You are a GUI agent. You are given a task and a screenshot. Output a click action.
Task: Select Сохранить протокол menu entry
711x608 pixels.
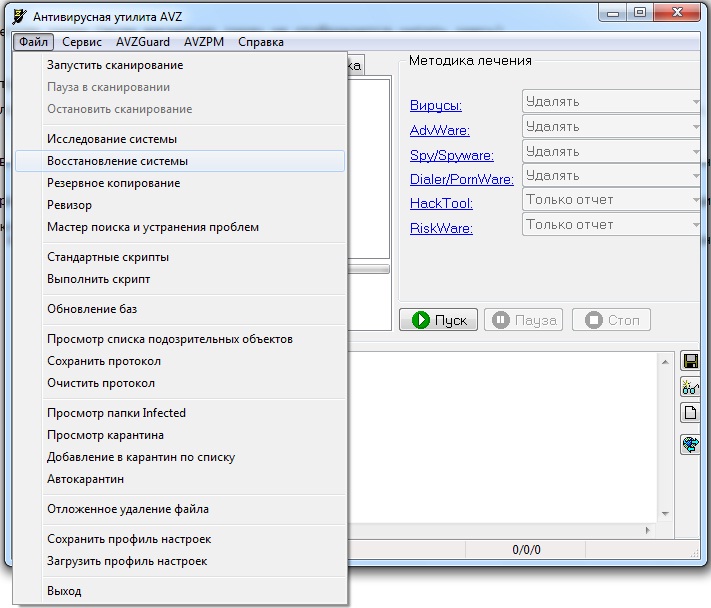click(180, 361)
